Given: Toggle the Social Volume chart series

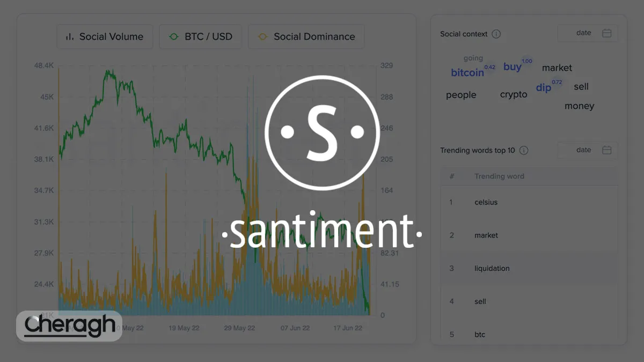Looking at the screenshot, I should point(105,36).
